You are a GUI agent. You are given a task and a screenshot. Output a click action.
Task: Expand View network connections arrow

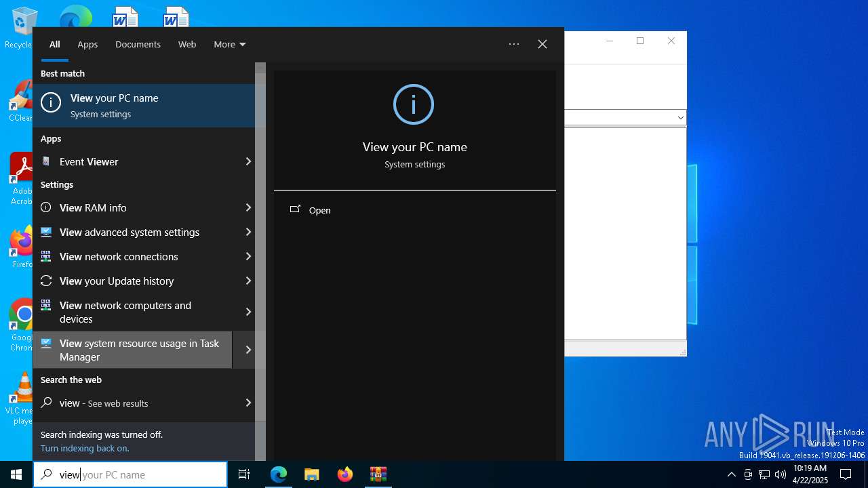(x=248, y=256)
